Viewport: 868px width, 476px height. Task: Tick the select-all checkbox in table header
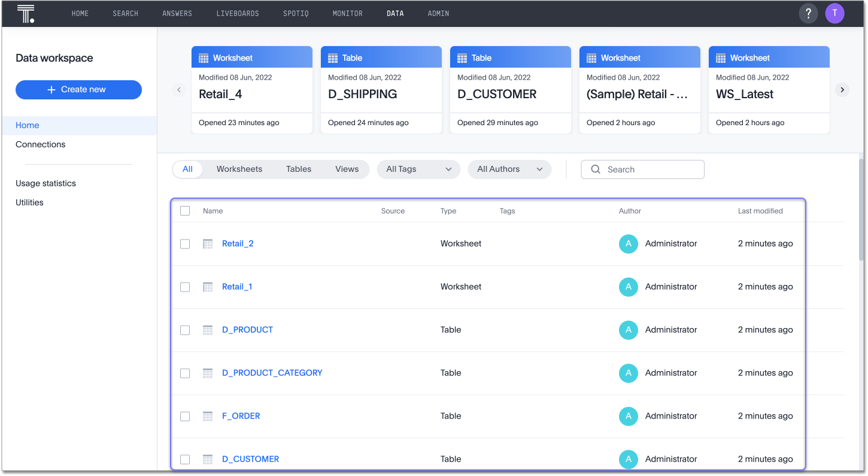click(x=185, y=211)
